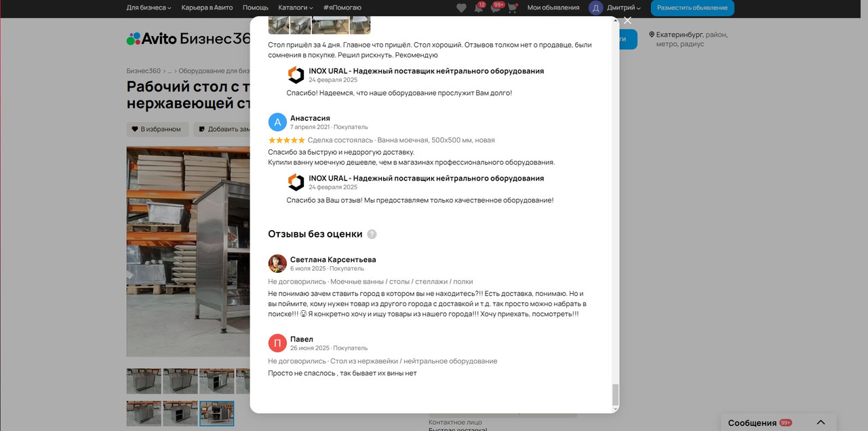The image size is (868, 431).
Task: Click the Сообщения label in chat bar
Action: [752, 423]
